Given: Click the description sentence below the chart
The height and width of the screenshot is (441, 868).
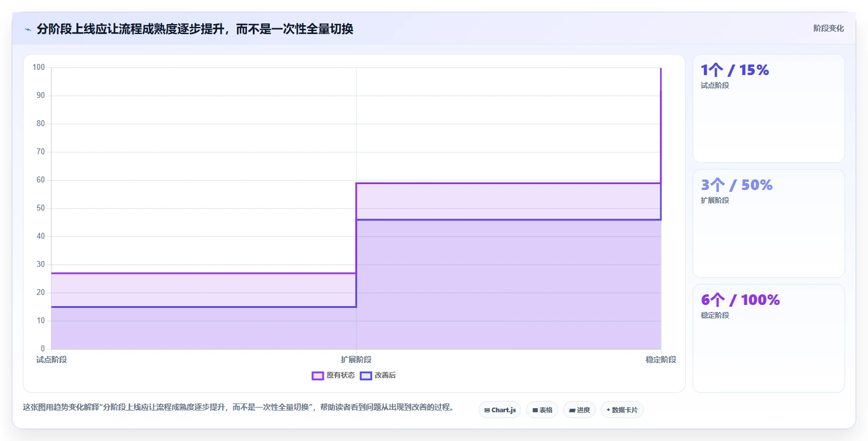Looking at the screenshot, I should (238, 407).
